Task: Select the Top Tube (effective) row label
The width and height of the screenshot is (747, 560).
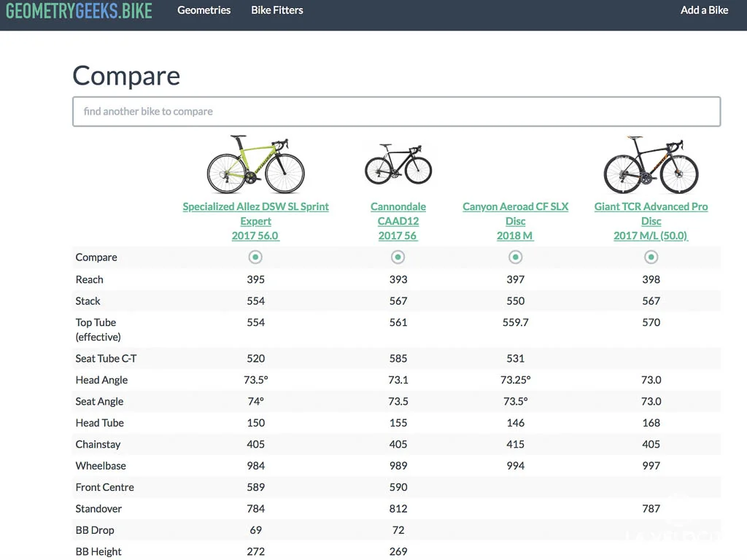Action: (98, 330)
